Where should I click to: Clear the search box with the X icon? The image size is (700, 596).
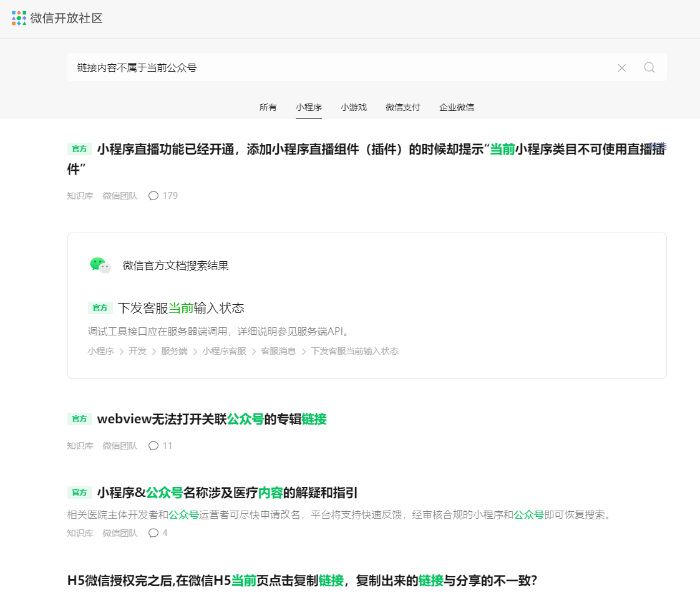tap(621, 68)
